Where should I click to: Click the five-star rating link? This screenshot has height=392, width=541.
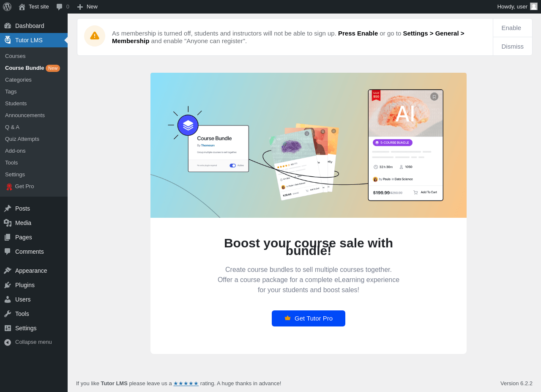[186, 384]
